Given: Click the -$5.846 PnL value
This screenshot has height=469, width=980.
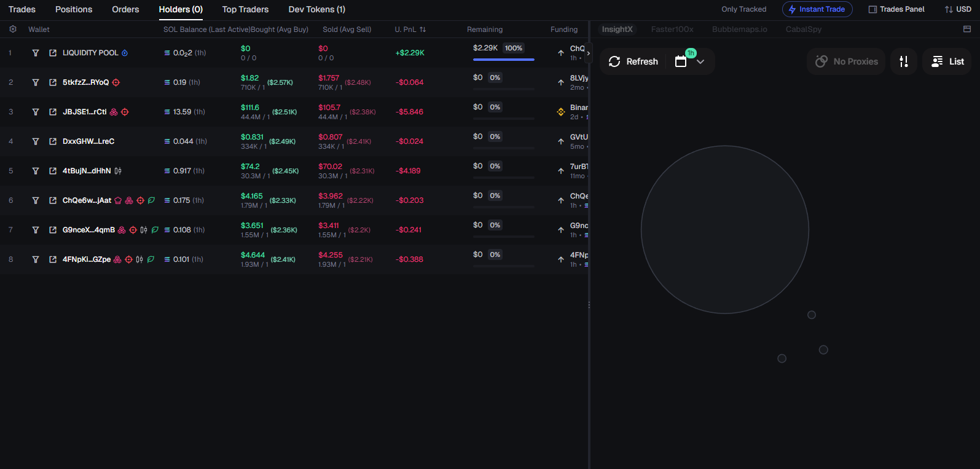Looking at the screenshot, I should [409, 112].
